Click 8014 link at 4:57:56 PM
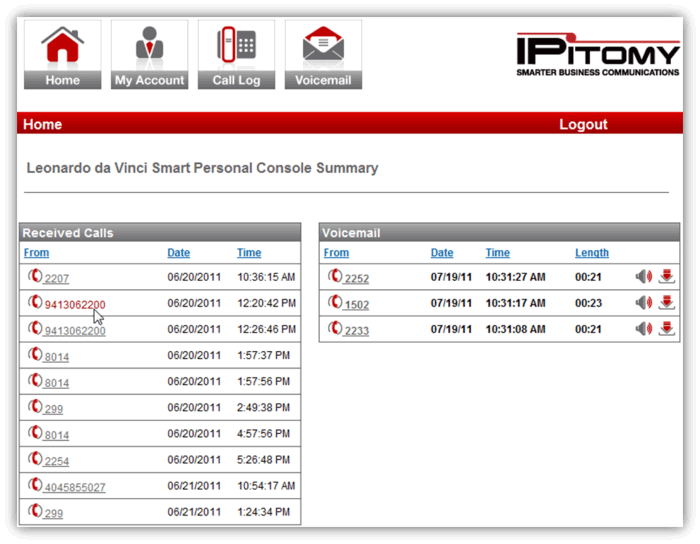 coord(57,436)
